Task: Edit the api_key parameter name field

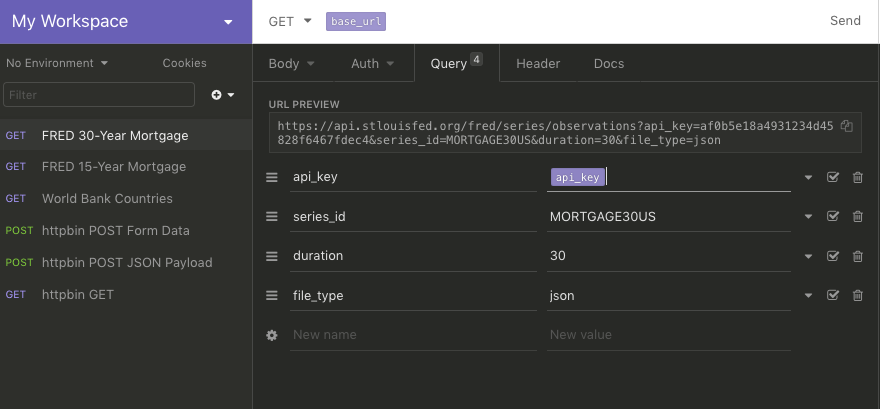Action: click(x=413, y=177)
